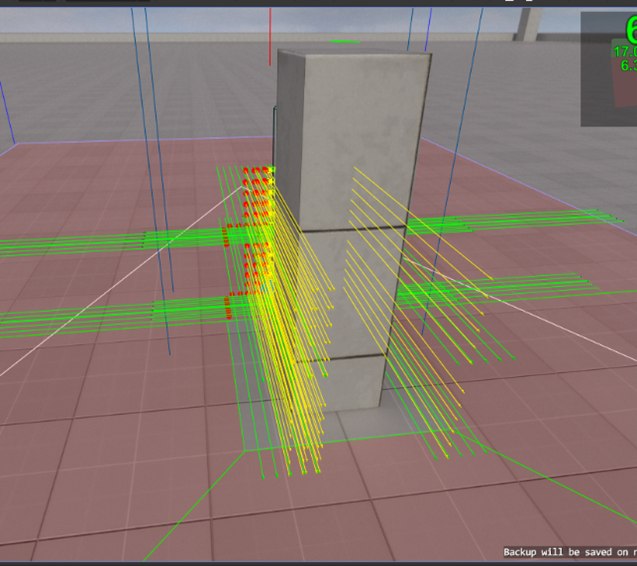This screenshot has height=566, width=637.
Task: Click the green rectangle outline corner on the floor
Action: coord(244,451)
